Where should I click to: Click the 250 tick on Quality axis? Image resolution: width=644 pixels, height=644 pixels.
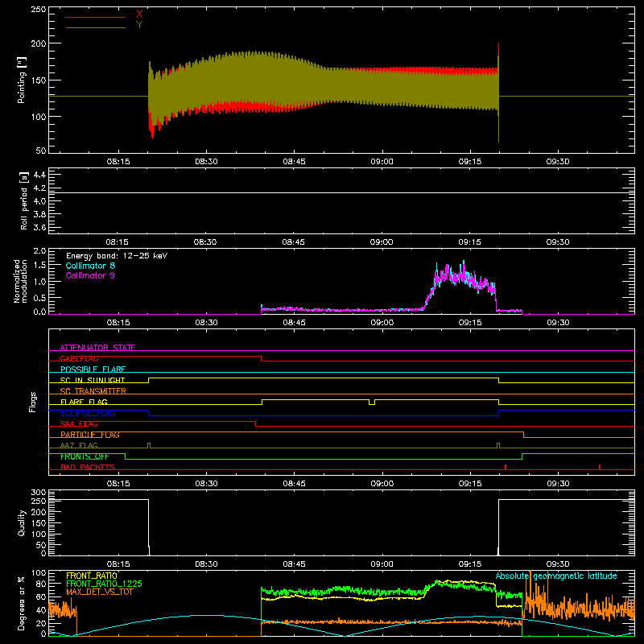tap(39, 501)
